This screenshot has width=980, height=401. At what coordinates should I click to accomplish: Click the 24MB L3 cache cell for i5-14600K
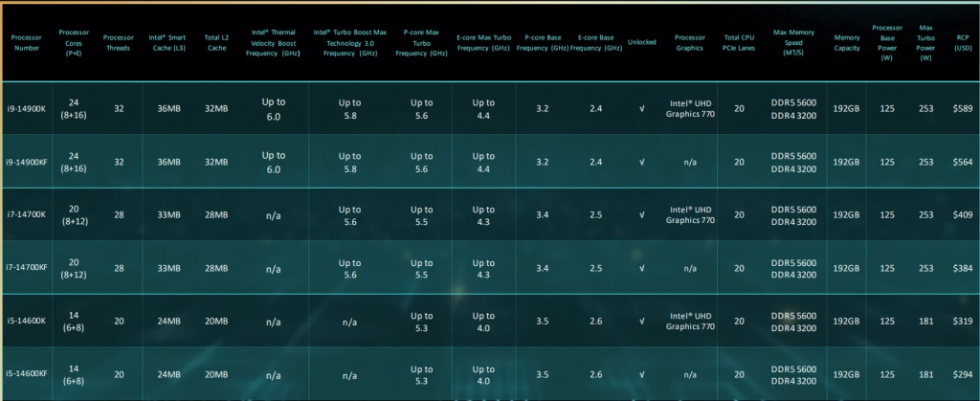[168, 321]
